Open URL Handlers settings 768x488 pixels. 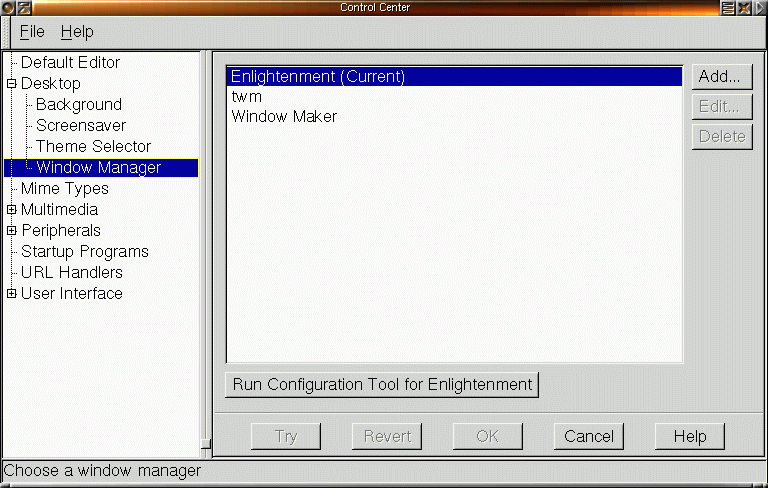72,272
